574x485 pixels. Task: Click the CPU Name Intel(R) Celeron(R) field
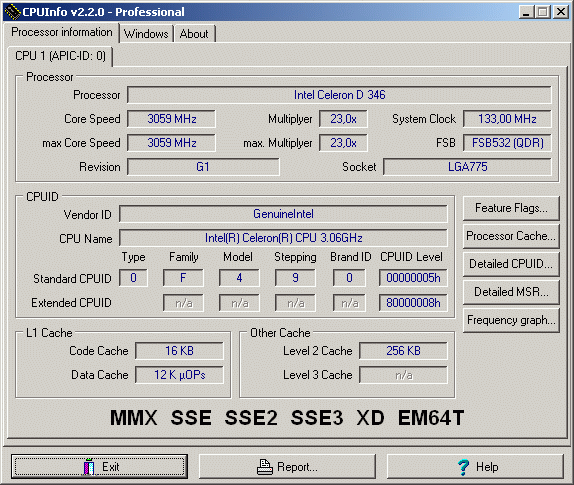[283, 238]
